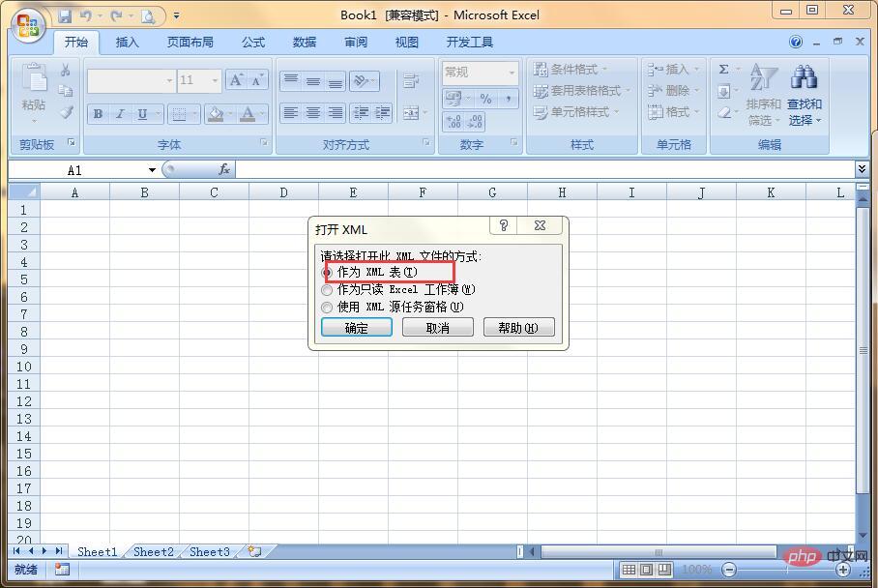The width and height of the screenshot is (878, 588).
Task: Select the Sheet2 worksheet tab
Action: [x=154, y=551]
